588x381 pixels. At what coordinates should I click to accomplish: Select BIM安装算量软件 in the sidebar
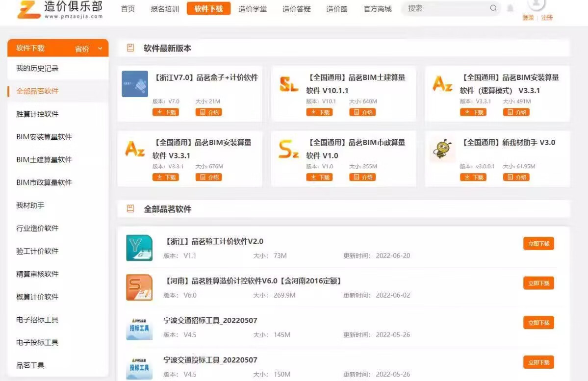pos(44,137)
